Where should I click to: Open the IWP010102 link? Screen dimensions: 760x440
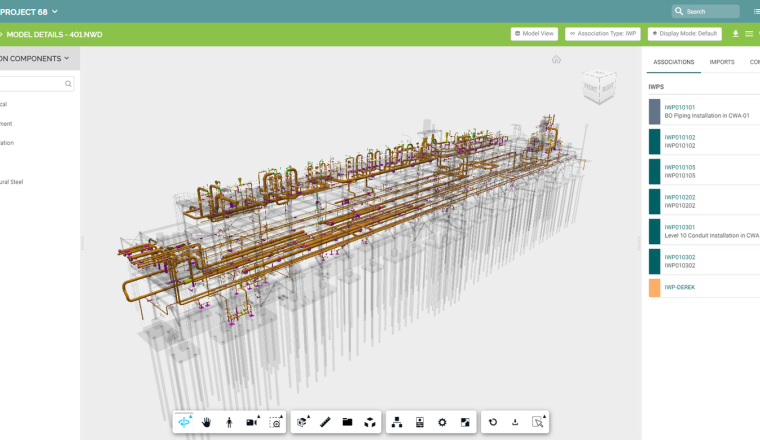point(680,138)
